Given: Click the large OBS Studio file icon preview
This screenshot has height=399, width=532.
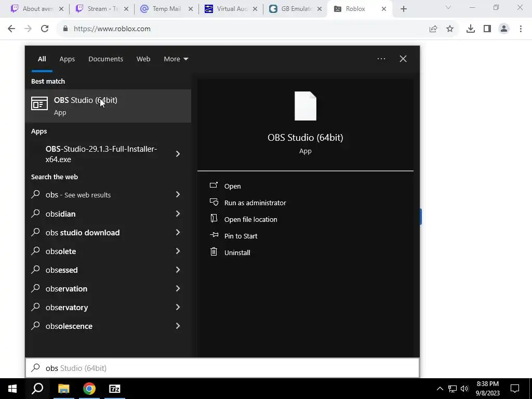Looking at the screenshot, I should [305, 106].
